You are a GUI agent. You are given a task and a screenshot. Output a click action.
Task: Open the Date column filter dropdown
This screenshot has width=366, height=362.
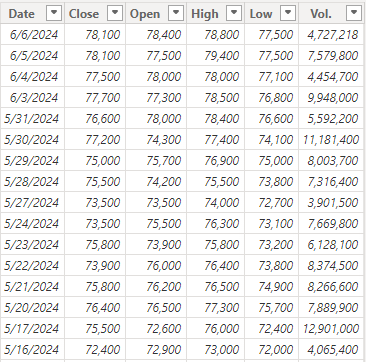54,13
